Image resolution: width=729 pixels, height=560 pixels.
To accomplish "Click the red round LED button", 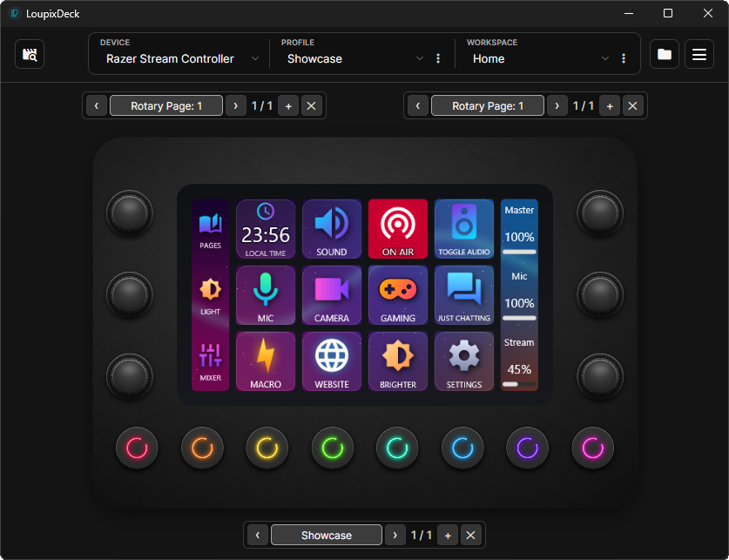I will click(137, 448).
